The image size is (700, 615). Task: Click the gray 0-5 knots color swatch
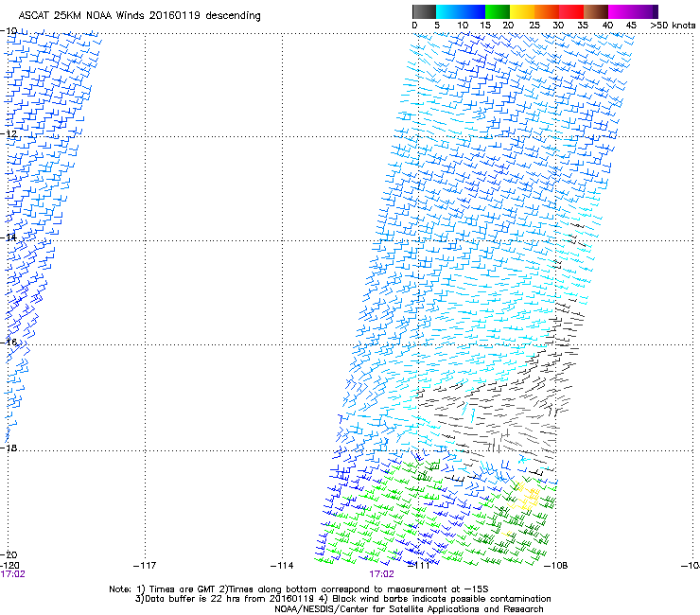tap(424, 11)
